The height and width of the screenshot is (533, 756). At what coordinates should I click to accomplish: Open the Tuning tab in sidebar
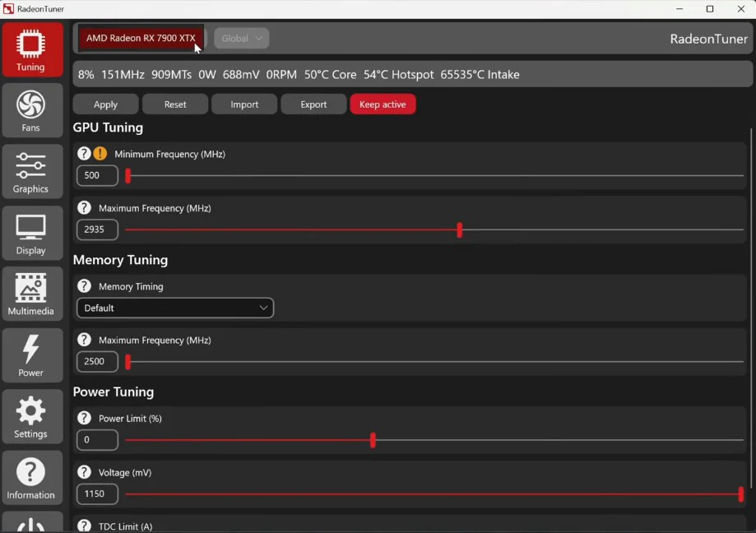pyautogui.click(x=31, y=49)
